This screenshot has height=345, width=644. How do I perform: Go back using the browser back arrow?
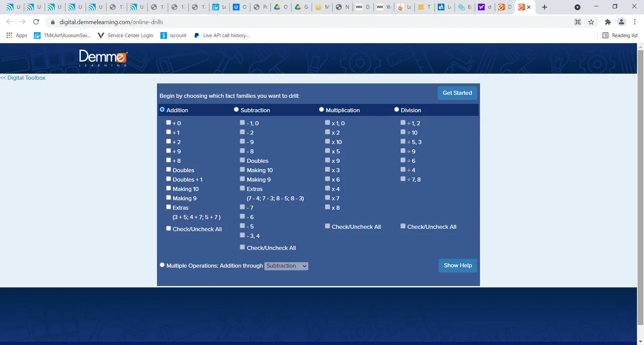pyautogui.click(x=9, y=22)
